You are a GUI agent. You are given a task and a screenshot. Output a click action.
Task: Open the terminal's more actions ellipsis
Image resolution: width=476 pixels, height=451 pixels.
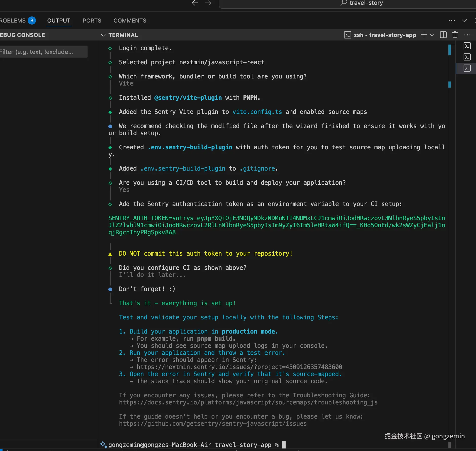[467, 35]
